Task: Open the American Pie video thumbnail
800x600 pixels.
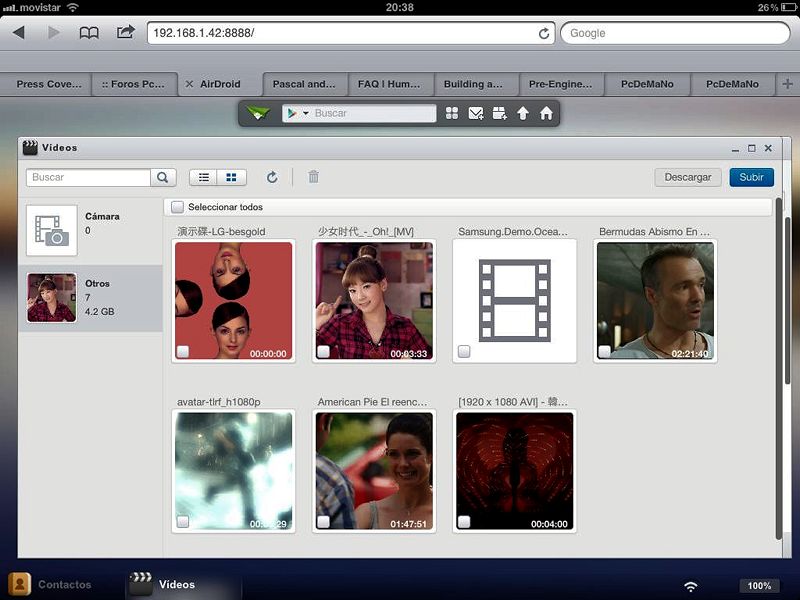Action: [x=374, y=471]
